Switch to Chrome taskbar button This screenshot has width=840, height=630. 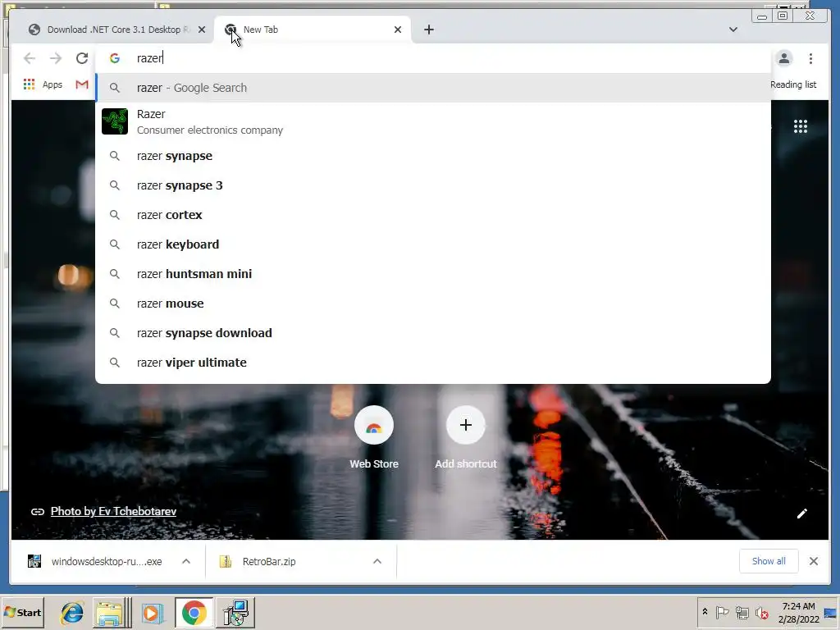point(194,612)
